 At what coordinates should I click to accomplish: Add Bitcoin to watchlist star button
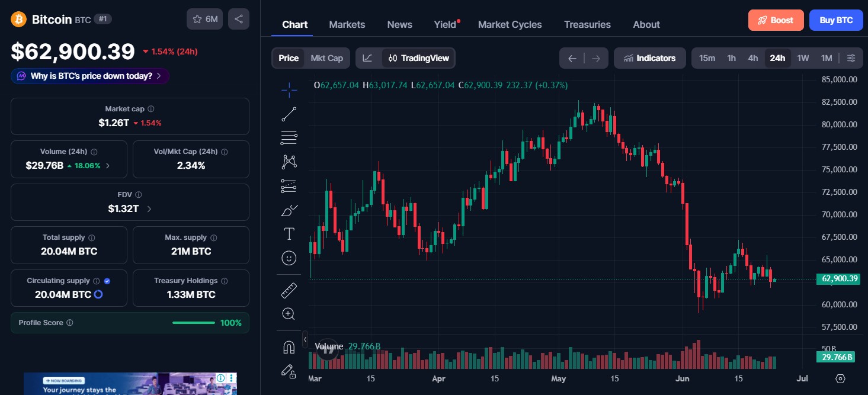coord(204,19)
